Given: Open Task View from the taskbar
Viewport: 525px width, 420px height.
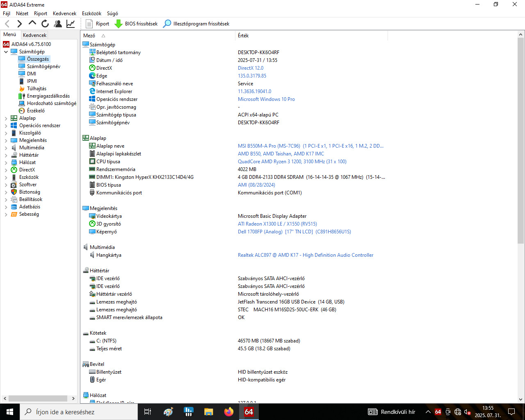Looking at the screenshot, I should 148,412.
